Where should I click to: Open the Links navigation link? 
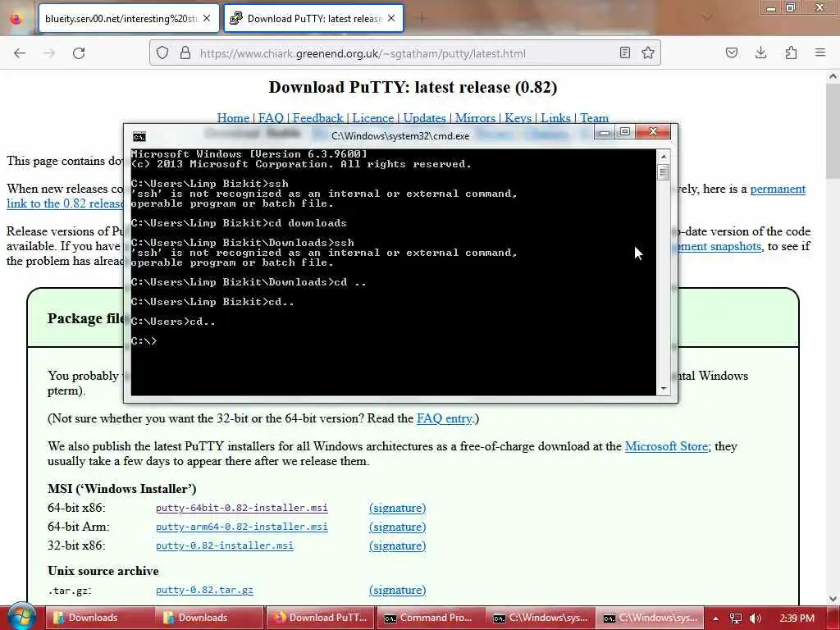555,118
